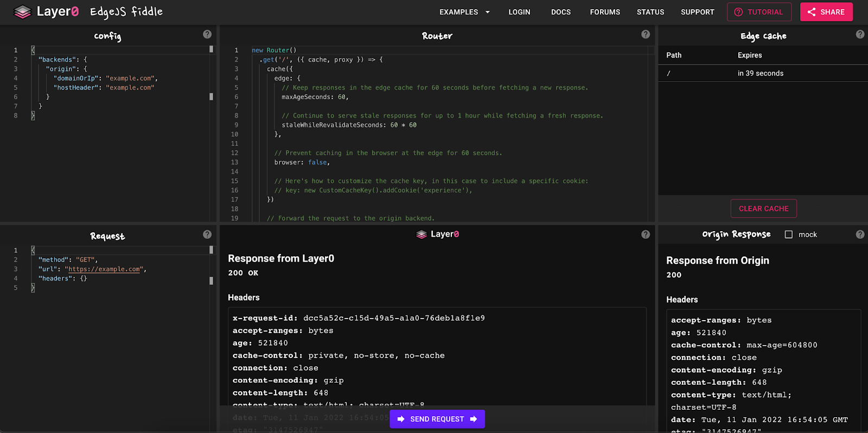The image size is (868, 433).
Task: Click the Request editor scrollbar thumb
Action: [x=211, y=250]
